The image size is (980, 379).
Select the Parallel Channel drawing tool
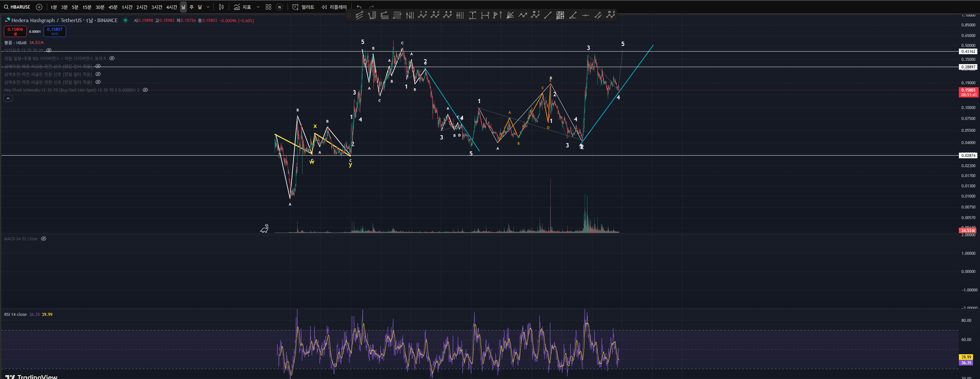(360, 15)
